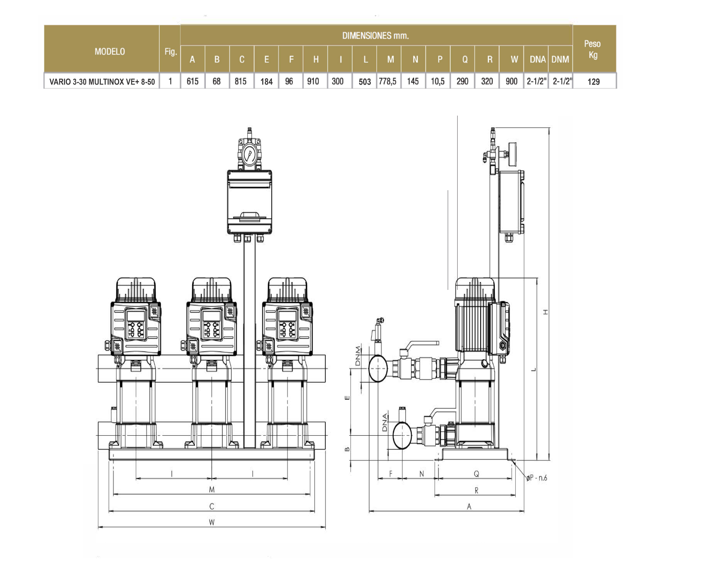The image size is (702, 588).
Task: Click the øP - n.6 hole annotation
Action: [x=536, y=478]
